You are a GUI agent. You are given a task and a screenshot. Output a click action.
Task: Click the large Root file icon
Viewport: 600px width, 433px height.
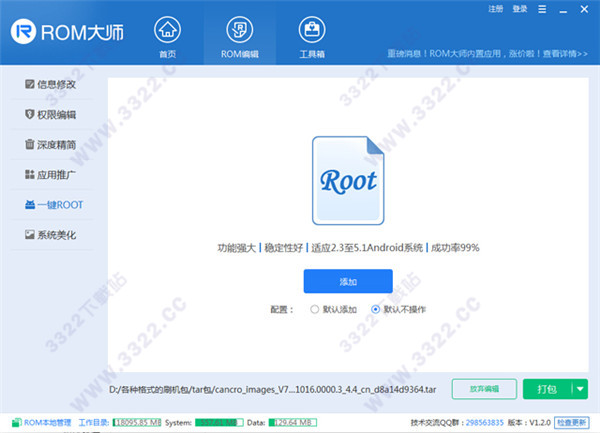point(348,181)
